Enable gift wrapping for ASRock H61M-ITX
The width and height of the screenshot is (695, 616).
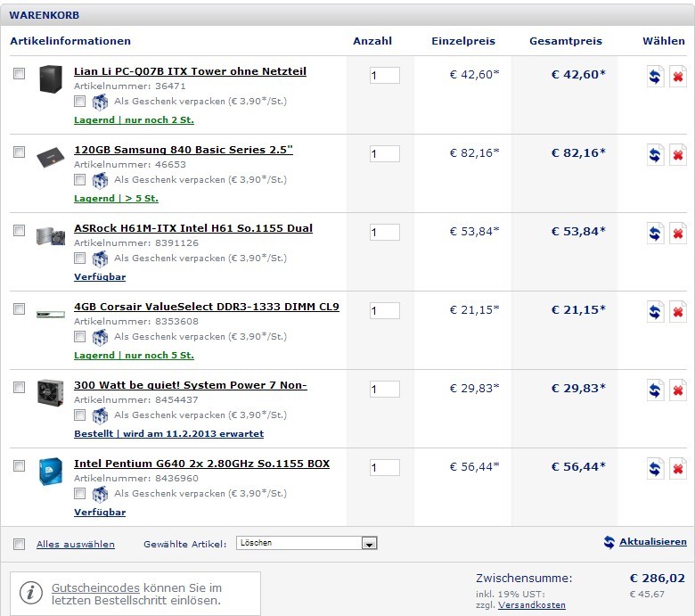tap(80, 259)
